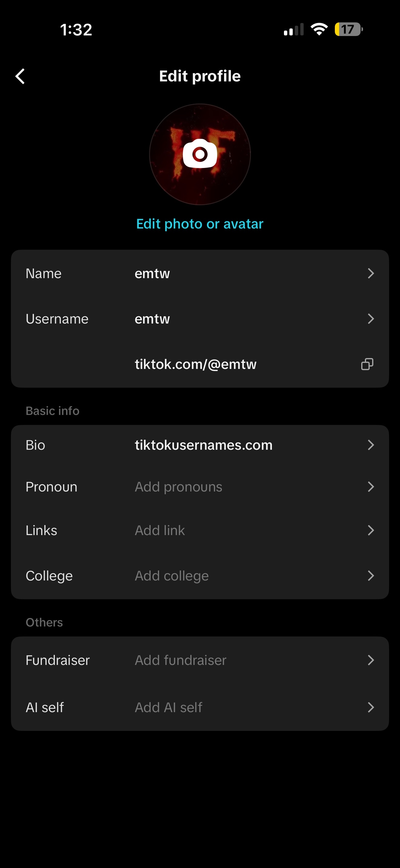
Task: Tap the Add link field
Action: [x=160, y=530]
